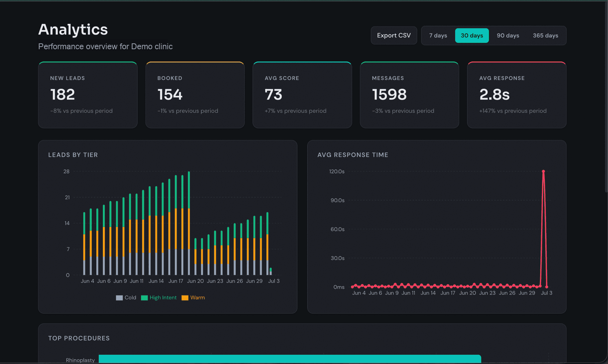Click the Cold legend label
Image resolution: width=608 pixels, height=364 pixels.
(x=130, y=298)
